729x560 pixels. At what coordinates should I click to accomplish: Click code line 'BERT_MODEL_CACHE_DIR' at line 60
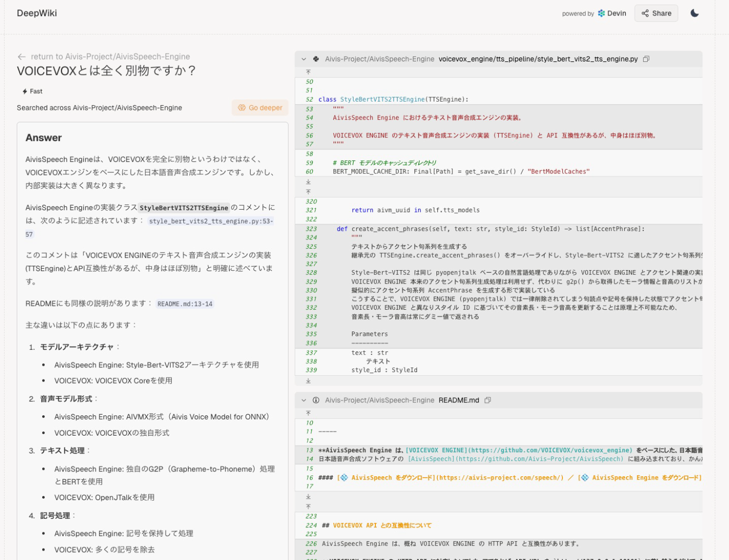tap(461, 172)
